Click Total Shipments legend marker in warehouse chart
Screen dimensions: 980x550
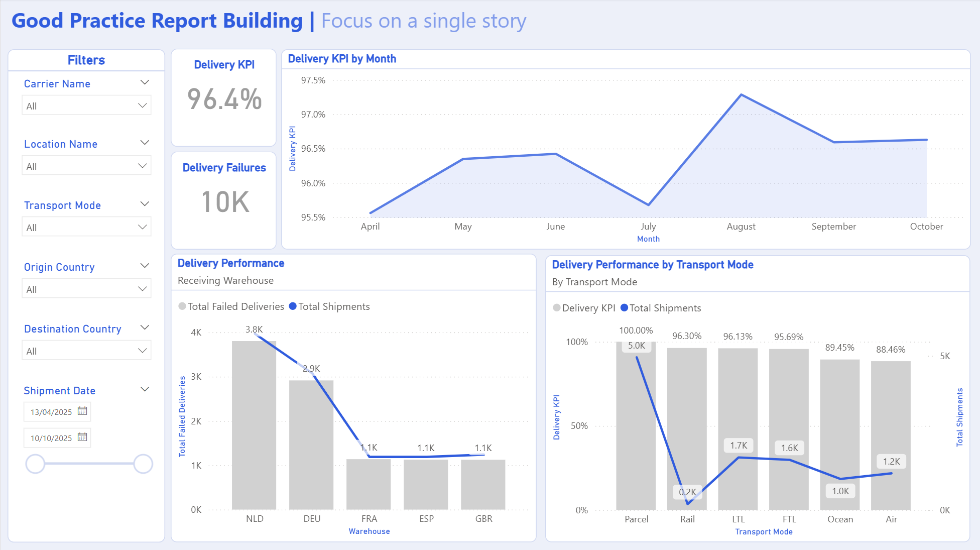tap(293, 306)
